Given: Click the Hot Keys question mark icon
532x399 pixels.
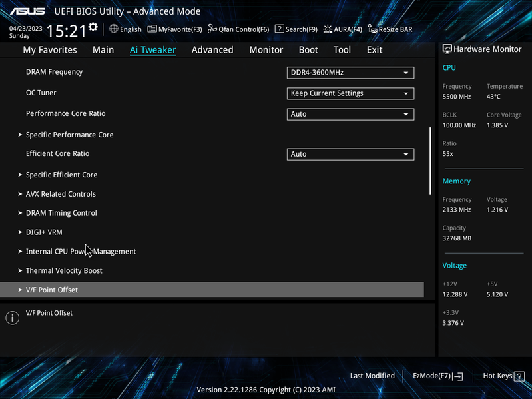Looking at the screenshot, I should (x=519, y=376).
